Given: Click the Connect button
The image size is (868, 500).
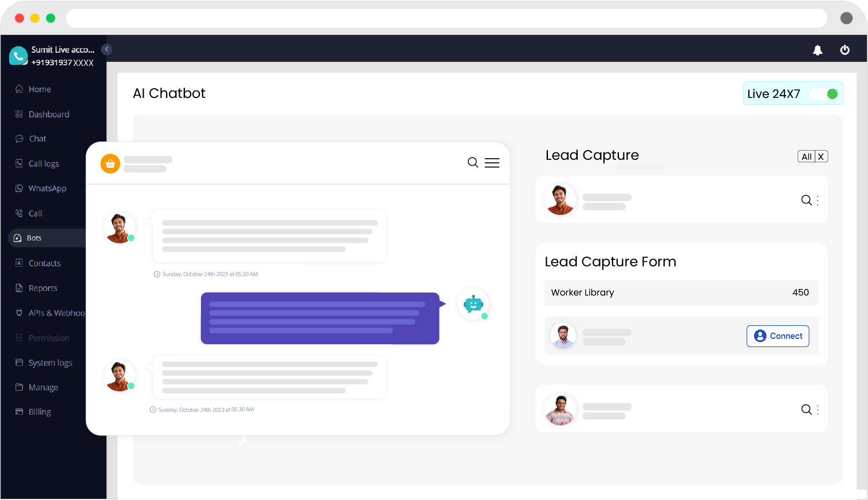Looking at the screenshot, I should (x=778, y=336).
